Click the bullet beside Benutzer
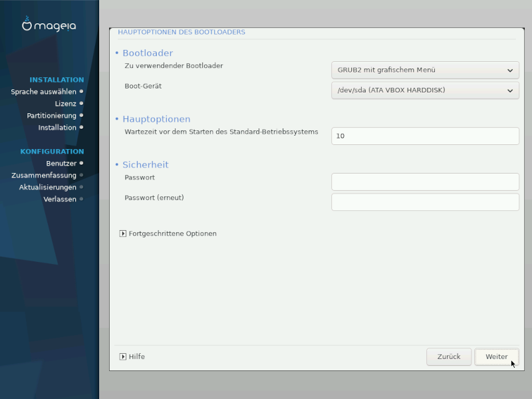This screenshot has width=532, height=399. point(81,163)
